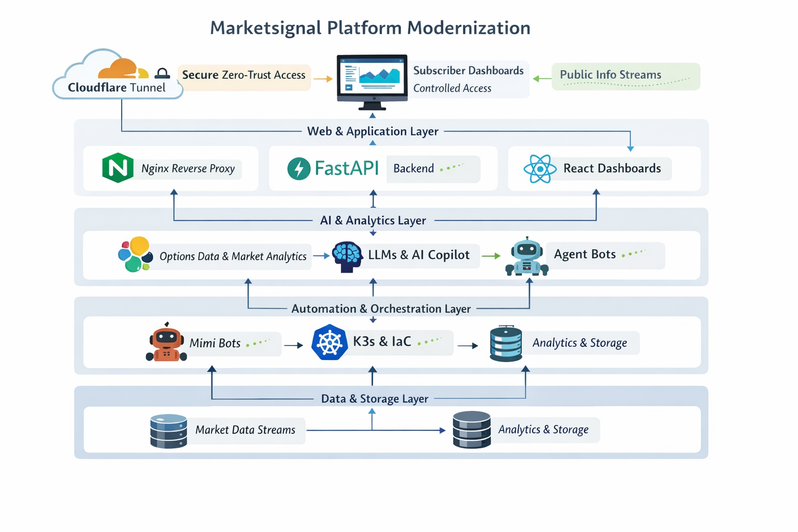Click Analytics & Storage label in Automation layer

pos(579,343)
